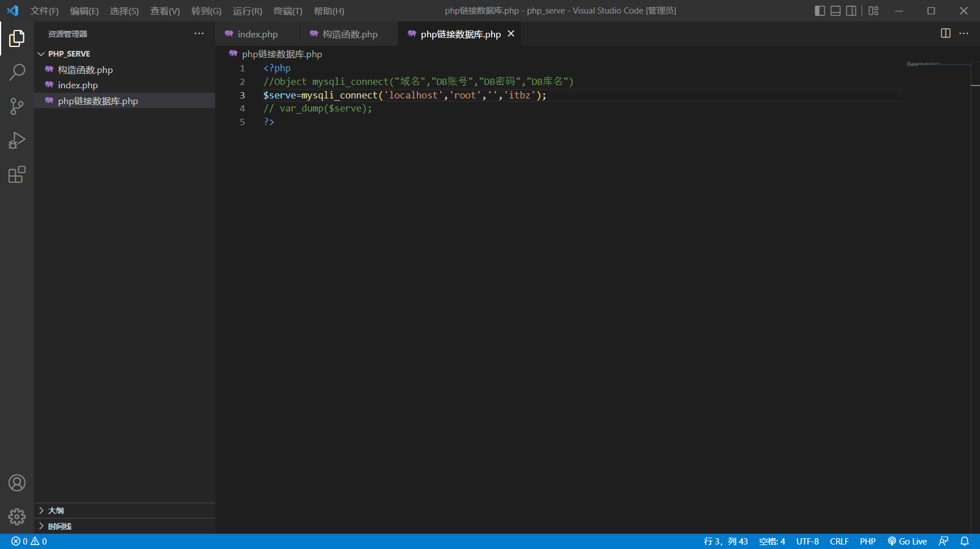Open the 运行(R) menu
980x549 pixels.
pyautogui.click(x=248, y=11)
